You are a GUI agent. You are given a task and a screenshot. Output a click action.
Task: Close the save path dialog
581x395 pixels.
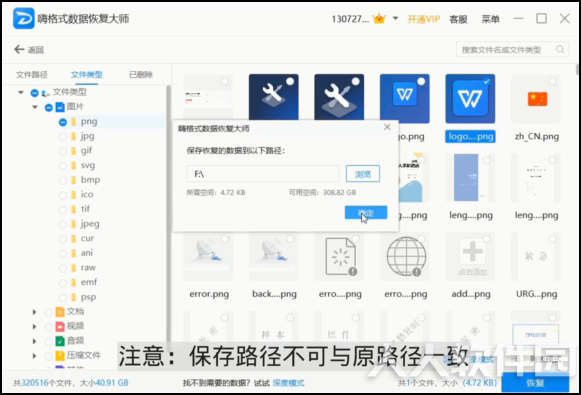click(x=387, y=127)
